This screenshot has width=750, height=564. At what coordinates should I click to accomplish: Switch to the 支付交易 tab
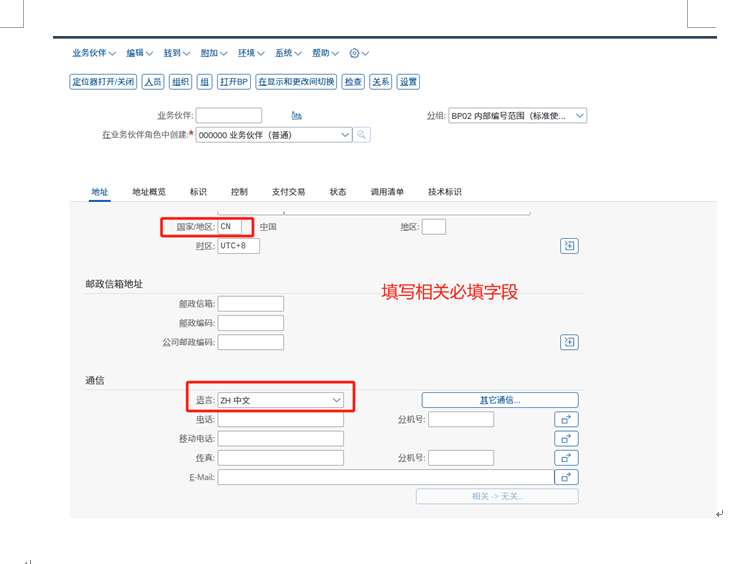[x=288, y=192]
